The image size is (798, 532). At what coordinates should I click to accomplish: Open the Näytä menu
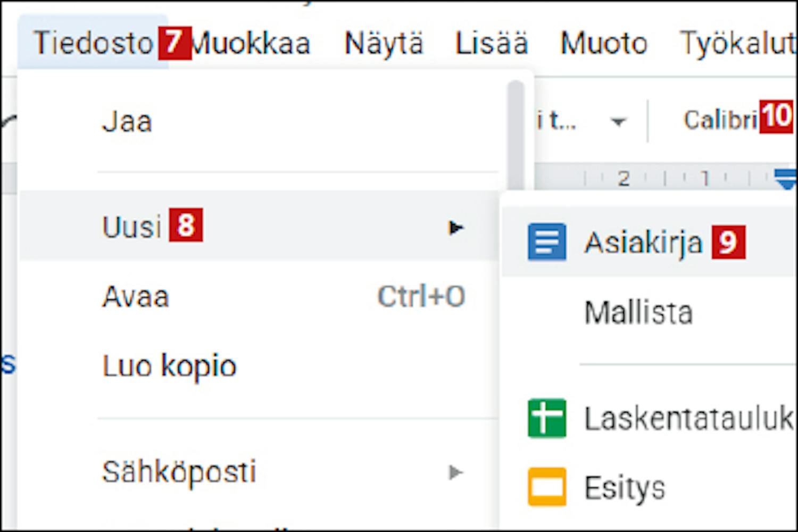click(384, 43)
